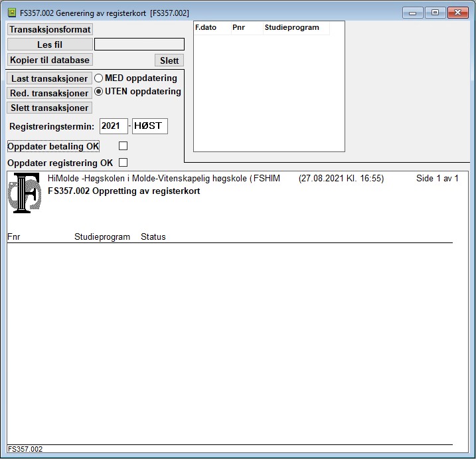Minimize the FS357.002 window
The image size is (476, 459).
click(x=412, y=13)
